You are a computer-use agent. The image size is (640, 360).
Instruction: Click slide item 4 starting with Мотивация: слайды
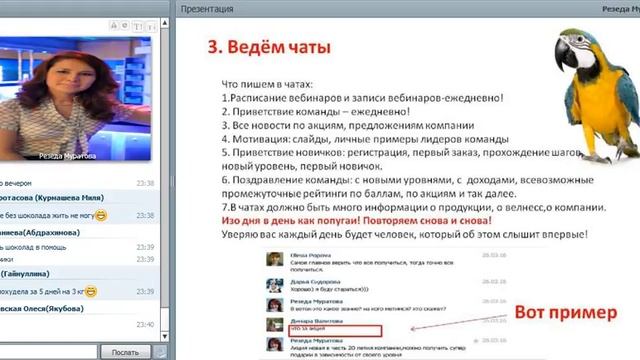click(365, 139)
